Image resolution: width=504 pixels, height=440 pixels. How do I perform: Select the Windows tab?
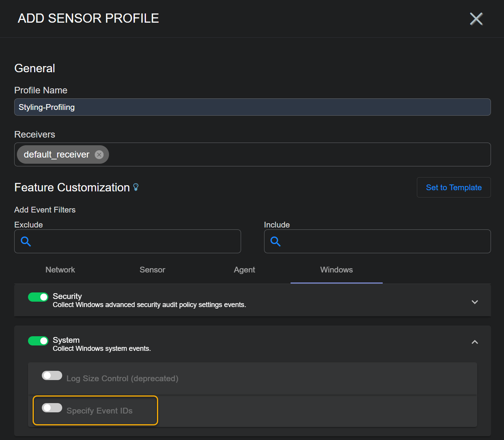[336, 270]
